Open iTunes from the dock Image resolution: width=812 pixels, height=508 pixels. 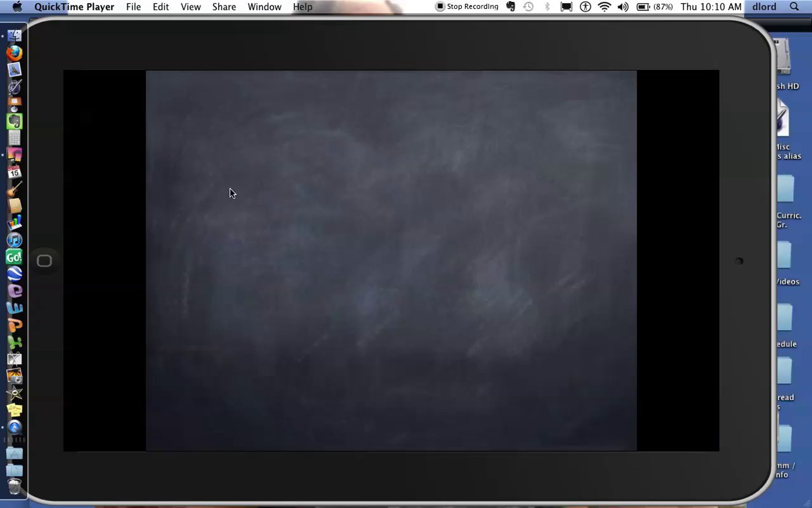(x=15, y=240)
